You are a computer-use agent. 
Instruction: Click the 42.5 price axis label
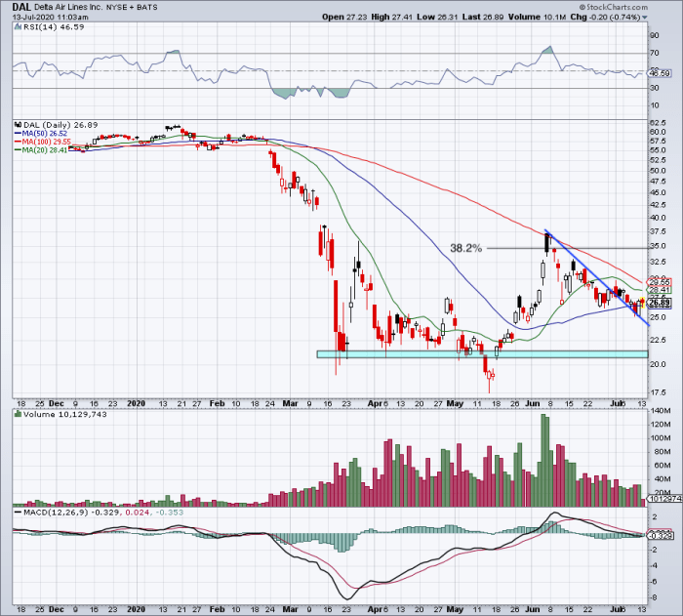(x=658, y=205)
